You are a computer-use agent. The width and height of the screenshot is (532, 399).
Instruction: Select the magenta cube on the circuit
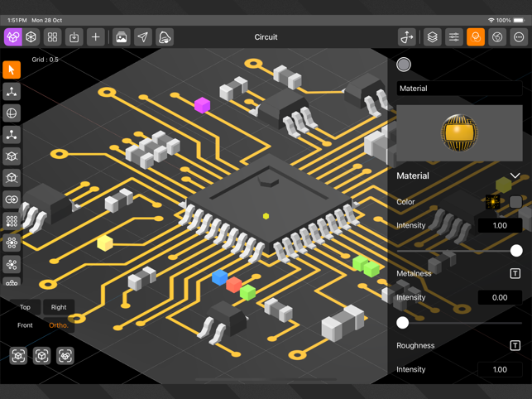[x=202, y=105]
